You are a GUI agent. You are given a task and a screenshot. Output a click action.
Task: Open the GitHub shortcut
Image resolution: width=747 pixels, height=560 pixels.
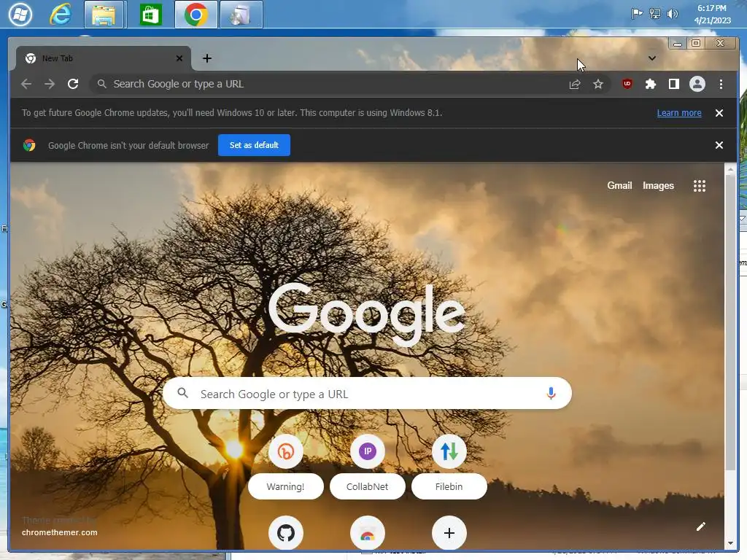coord(286,532)
